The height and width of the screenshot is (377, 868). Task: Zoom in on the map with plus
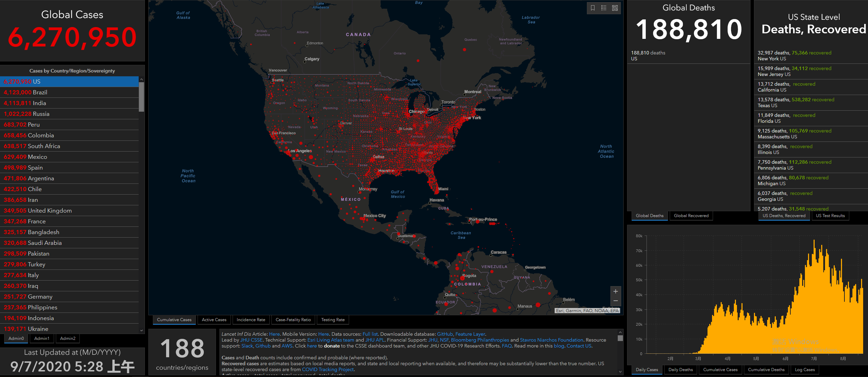616,291
